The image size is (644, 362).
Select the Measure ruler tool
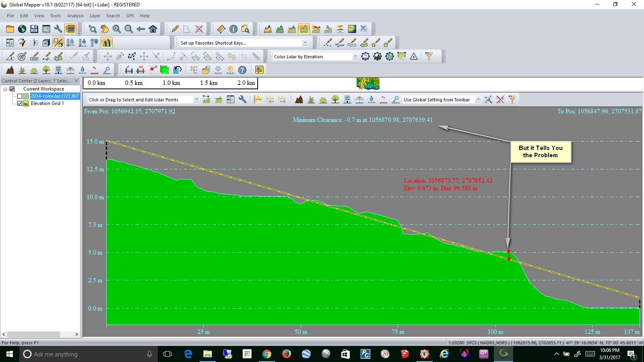click(221, 29)
